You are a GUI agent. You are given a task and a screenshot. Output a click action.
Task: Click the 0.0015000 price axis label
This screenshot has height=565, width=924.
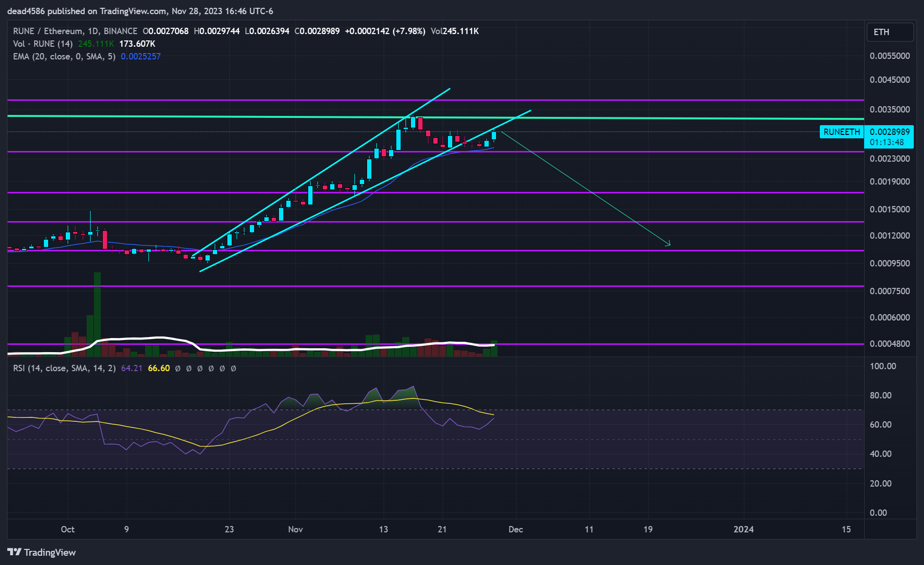889,209
